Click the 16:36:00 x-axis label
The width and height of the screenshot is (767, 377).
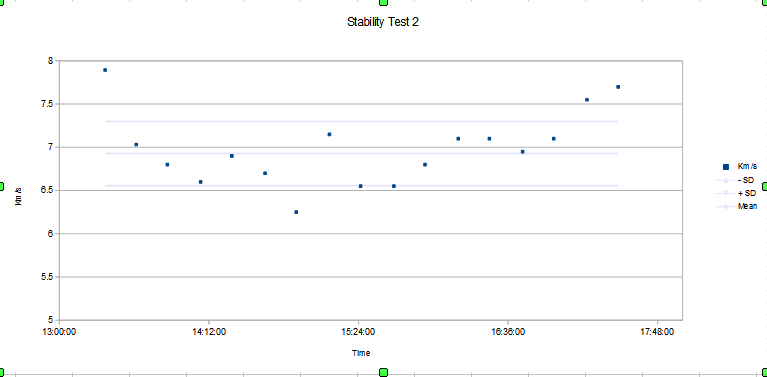pos(508,332)
